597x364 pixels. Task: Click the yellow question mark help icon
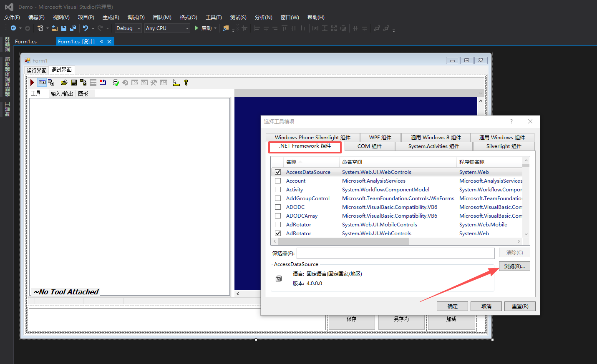[x=186, y=83]
